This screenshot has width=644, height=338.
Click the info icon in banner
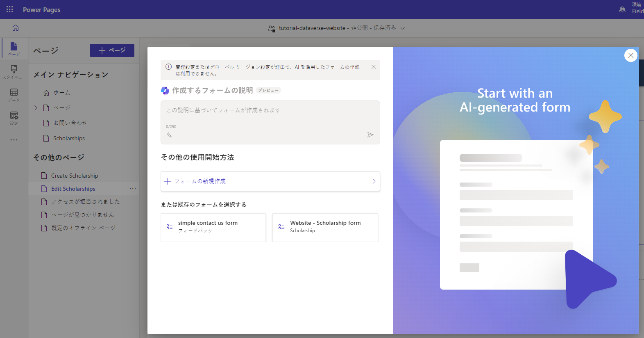point(168,67)
